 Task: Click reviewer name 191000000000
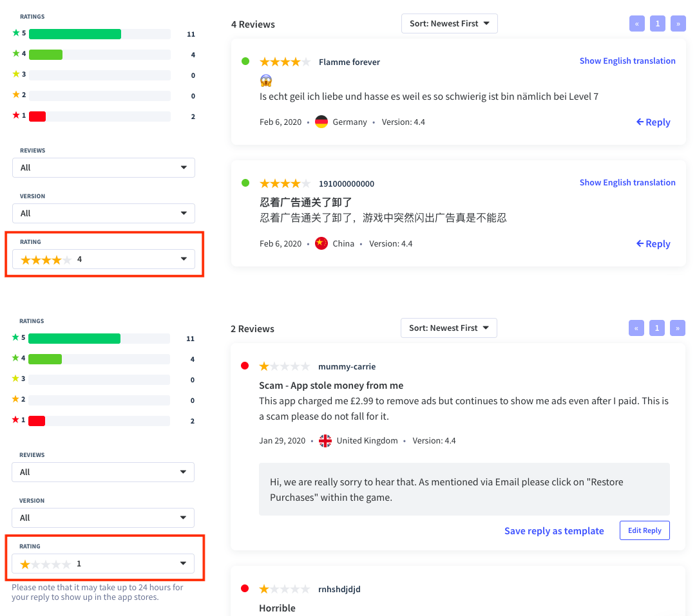click(347, 184)
